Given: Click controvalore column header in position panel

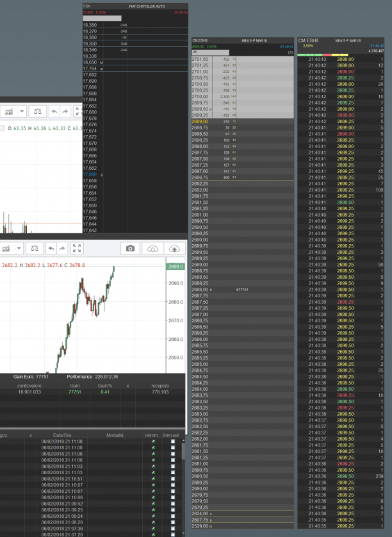Looking at the screenshot, I should pyautogui.click(x=29, y=386).
